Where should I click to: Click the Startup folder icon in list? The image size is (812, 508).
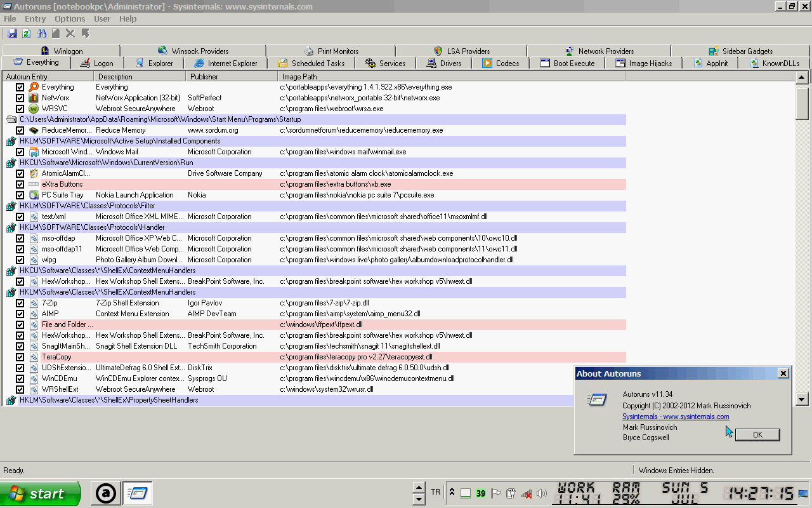click(11, 119)
